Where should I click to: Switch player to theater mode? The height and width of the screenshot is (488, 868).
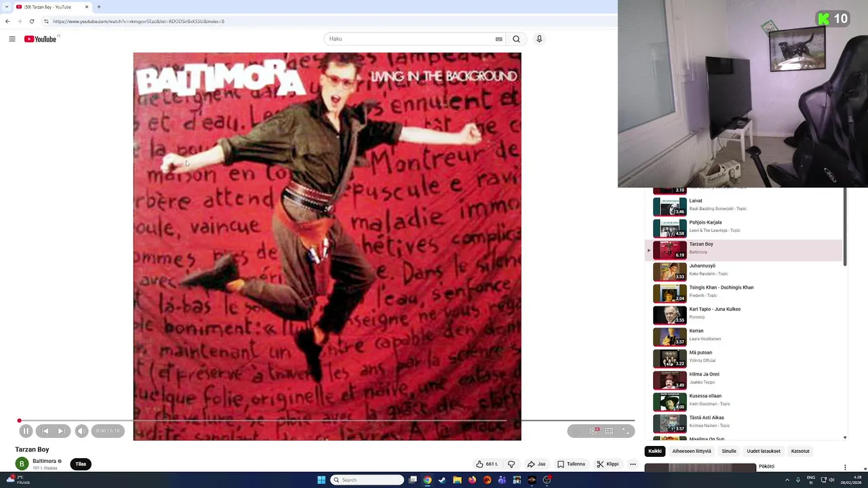click(x=609, y=431)
